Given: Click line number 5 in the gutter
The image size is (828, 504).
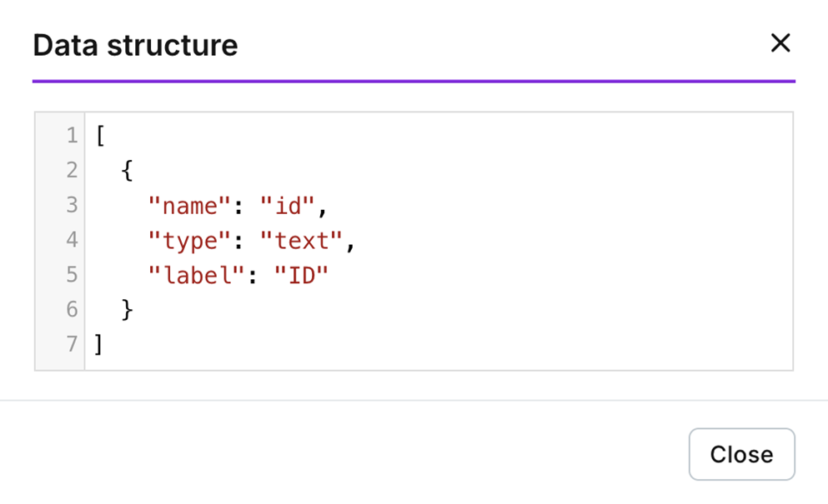Looking at the screenshot, I should click(71, 275).
